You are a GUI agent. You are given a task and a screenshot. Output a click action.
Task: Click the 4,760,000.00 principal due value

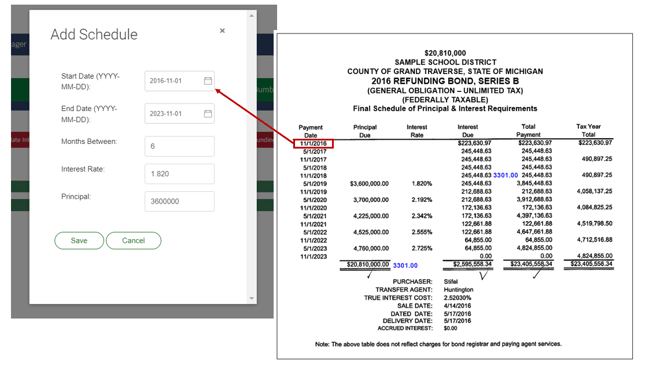point(371,248)
